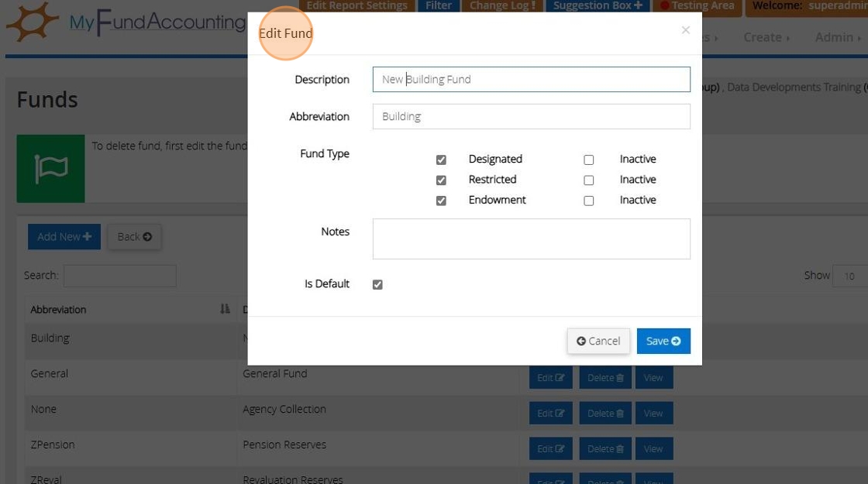Open the Suggestion Box tab
Viewport: 868px width, 484px height.
point(598,6)
